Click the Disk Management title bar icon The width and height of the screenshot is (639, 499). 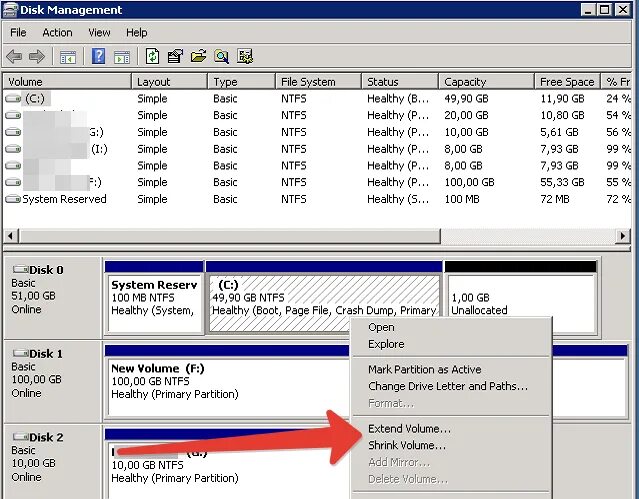(x=10, y=9)
